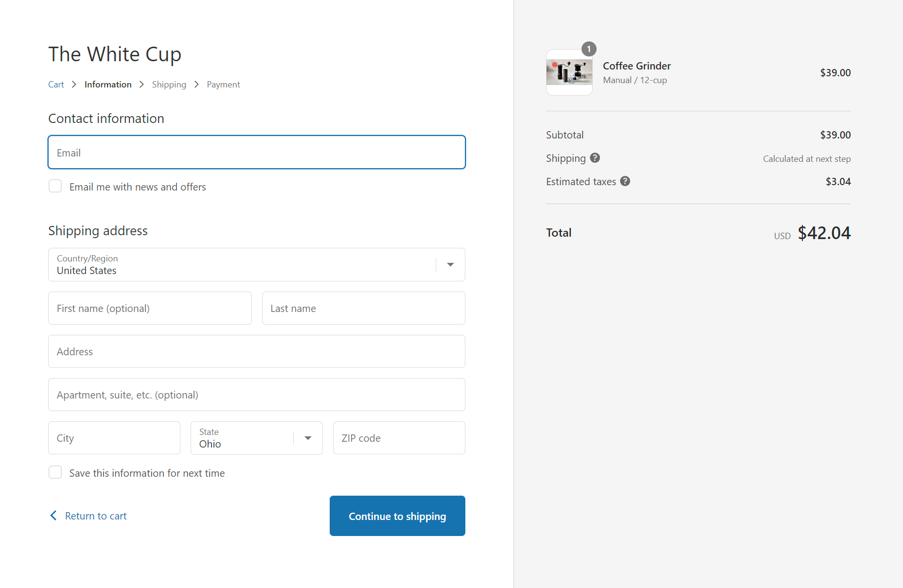Viewport: 903px width, 588px height.
Task: Click the First name (optional) field
Action: point(150,309)
